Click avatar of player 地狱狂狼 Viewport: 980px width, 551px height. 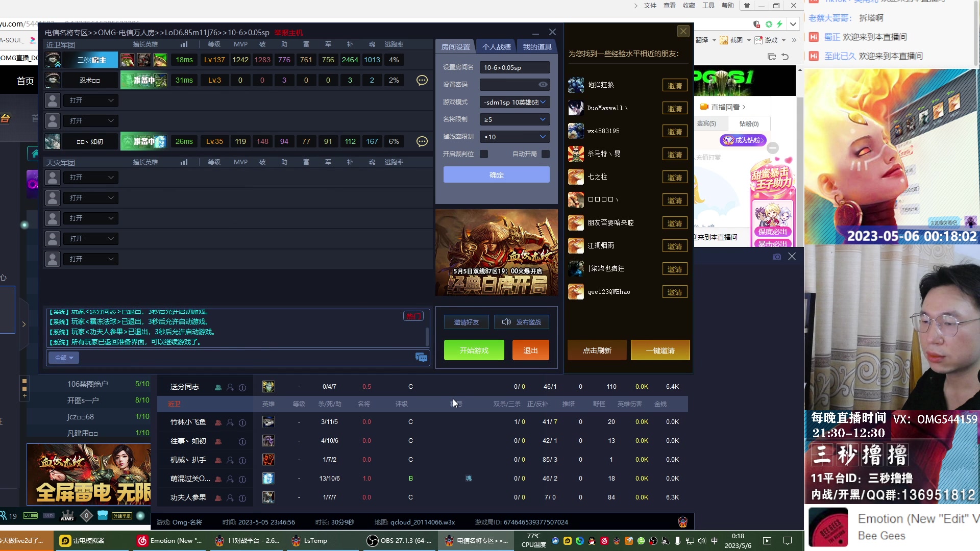[x=576, y=85]
